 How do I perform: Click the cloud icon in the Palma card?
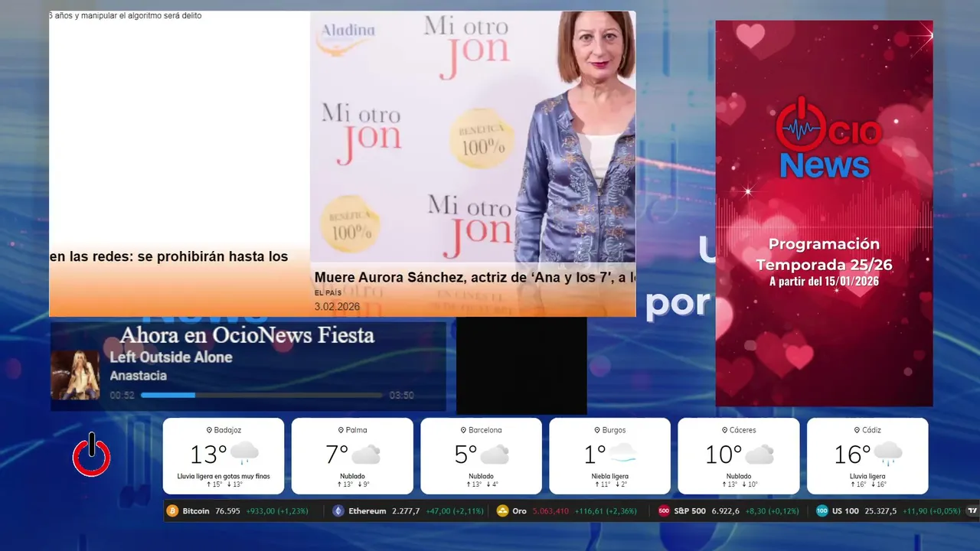(x=366, y=455)
